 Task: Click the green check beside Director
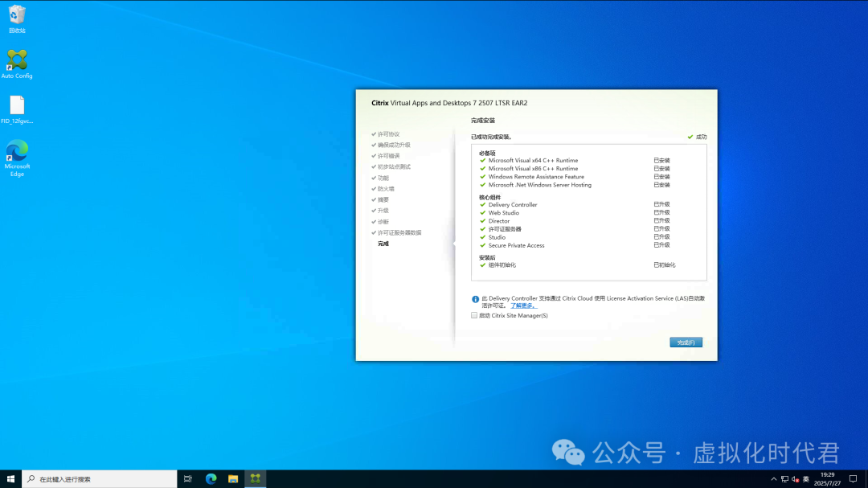pyautogui.click(x=483, y=221)
